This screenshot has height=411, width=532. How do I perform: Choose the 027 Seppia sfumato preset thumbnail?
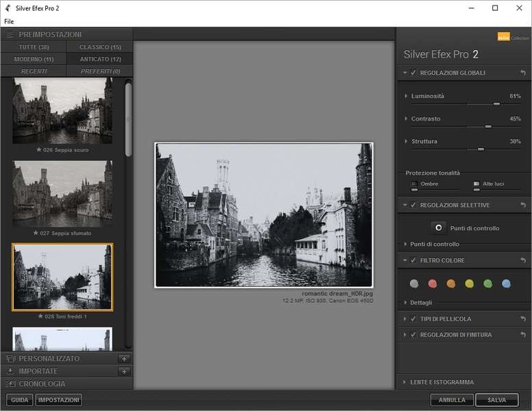click(x=62, y=194)
